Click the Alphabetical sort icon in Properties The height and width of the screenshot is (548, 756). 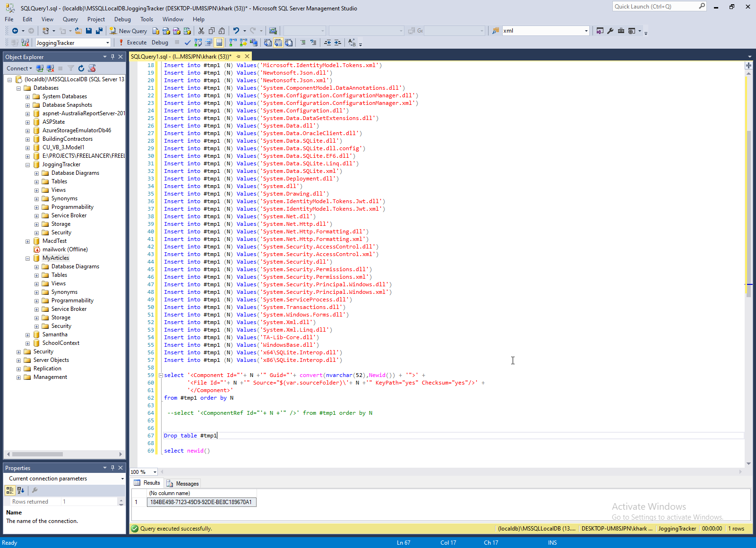coord(20,490)
